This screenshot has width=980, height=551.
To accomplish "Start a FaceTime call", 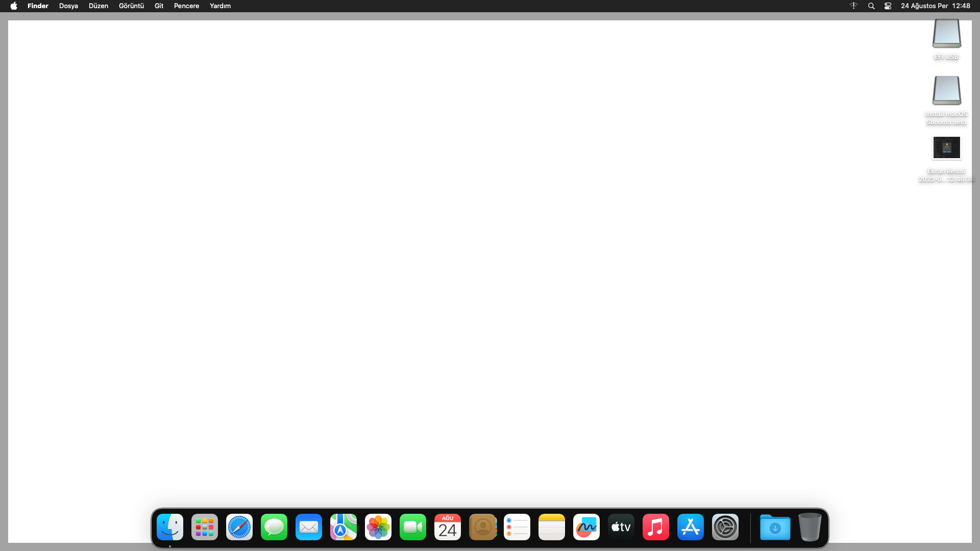I will (412, 527).
